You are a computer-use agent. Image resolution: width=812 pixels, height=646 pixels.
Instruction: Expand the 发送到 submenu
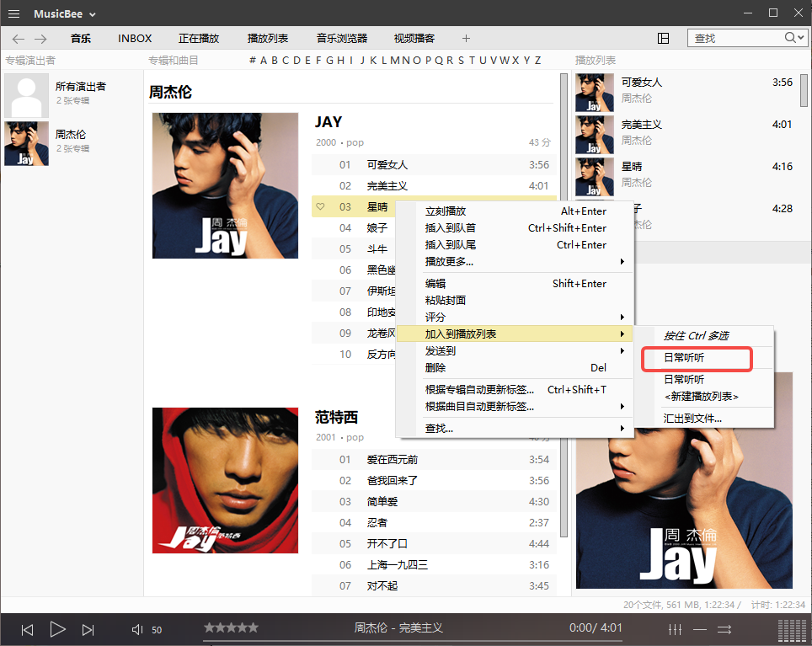pyautogui.click(x=515, y=351)
